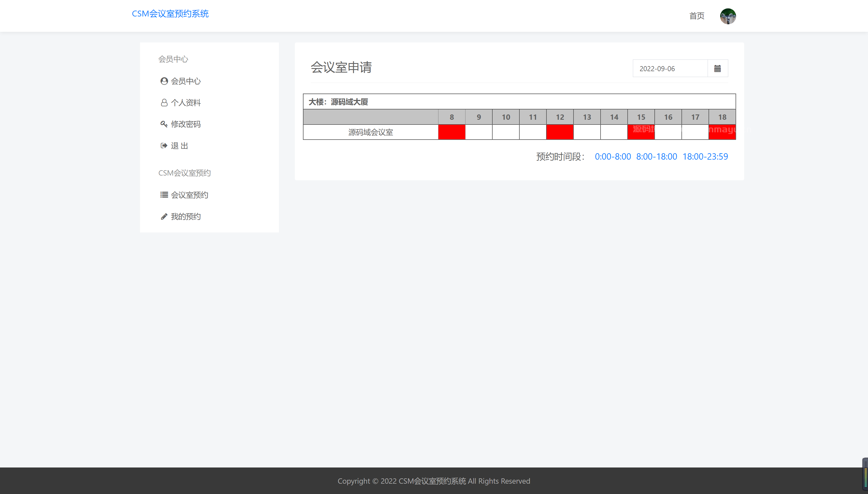Viewport: 868px width, 494px height.
Task: Open the user avatar in header
Action: click(x=728, y=16)
